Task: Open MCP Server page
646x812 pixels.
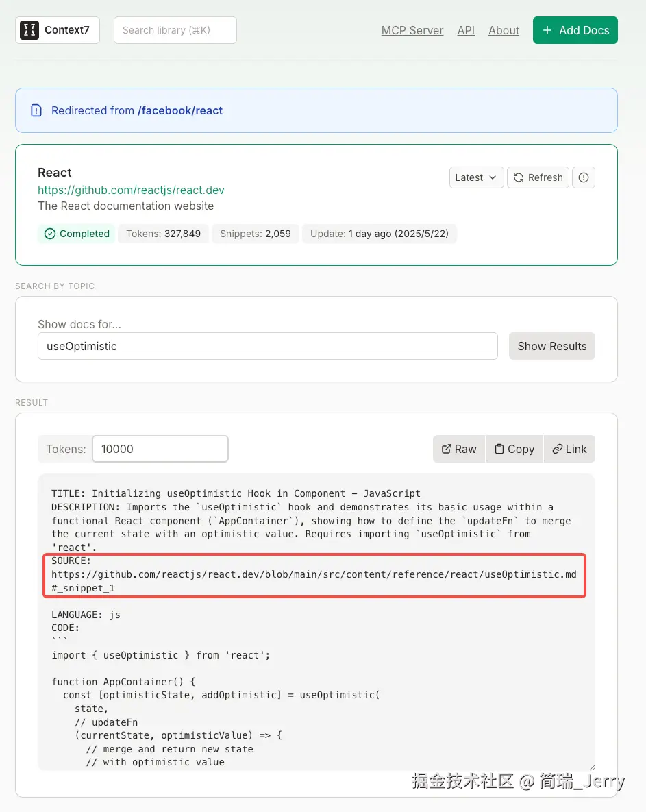Action: tap(412, 30)
